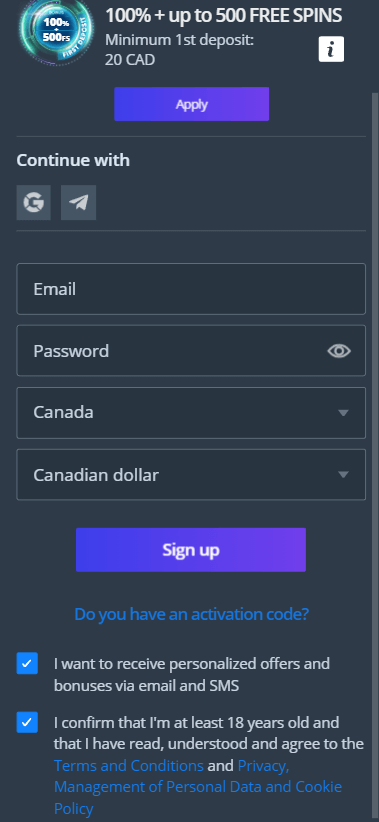Open the bonus info icon
379x822 pixels.
coord(331,49)
